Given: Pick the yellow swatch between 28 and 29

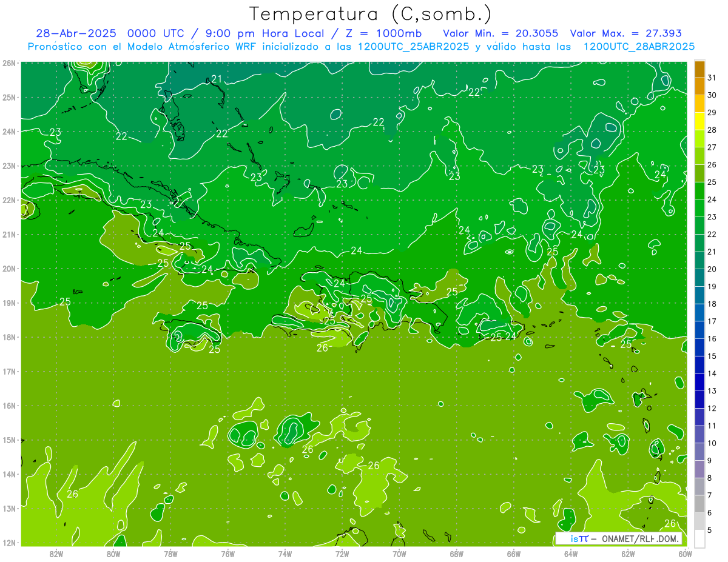Looking at the screenshot, I should click(x=699, y=121).
